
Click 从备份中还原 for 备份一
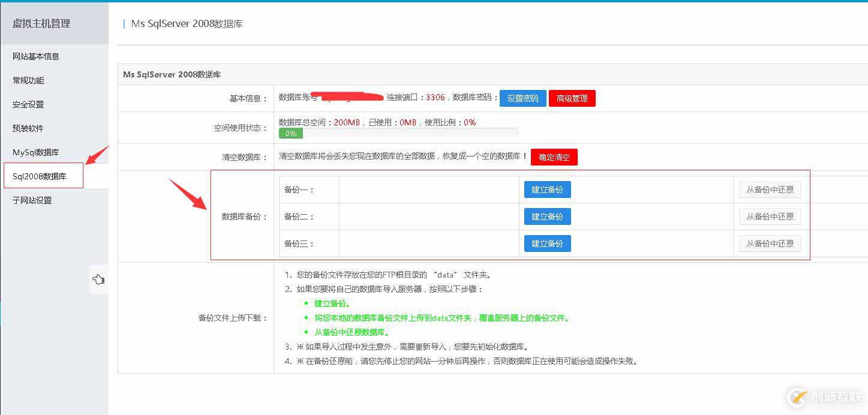click(x=770, y=190)
